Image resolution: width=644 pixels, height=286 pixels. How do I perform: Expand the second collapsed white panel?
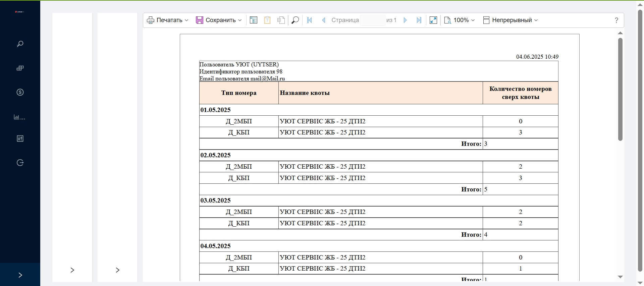coord(117,270)
